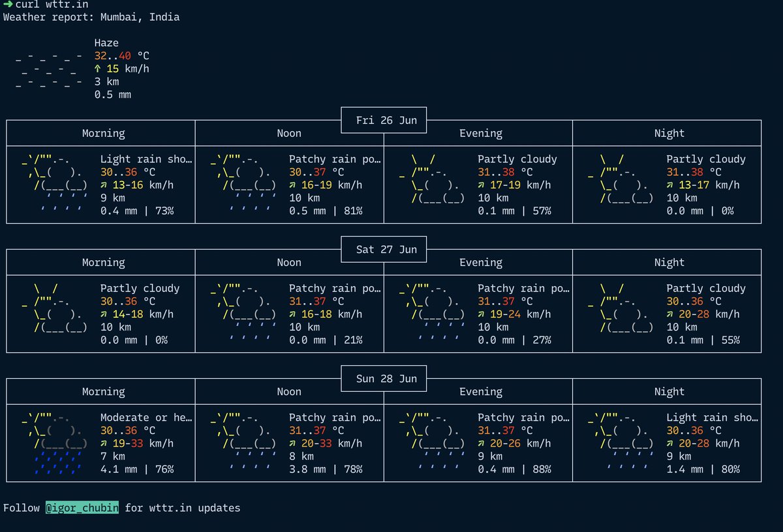Click Friday Evening precipitation '0.1 mm | 57%'
This screenshot has height=532, width=783.
pyautogui.click(x=514, y=211)
